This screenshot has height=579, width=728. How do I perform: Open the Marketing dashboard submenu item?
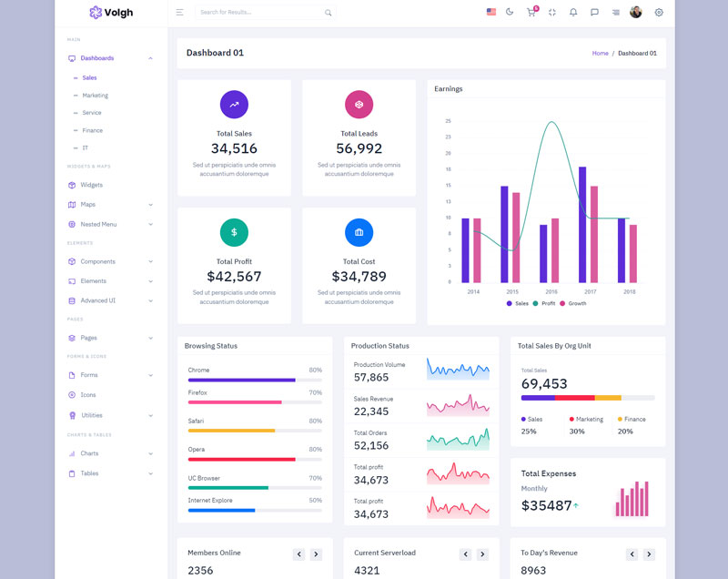pyautogui.click(x=95, y=96)
